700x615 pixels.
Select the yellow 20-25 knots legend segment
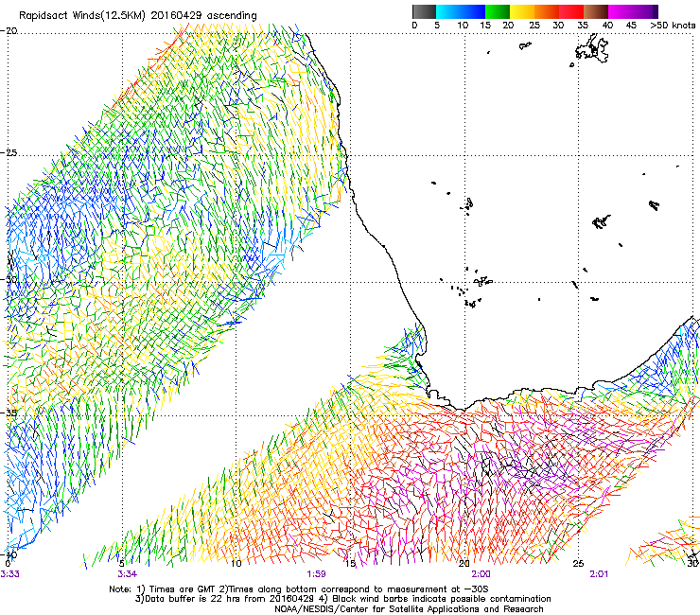pyautogui.click(x=522, y=11)
